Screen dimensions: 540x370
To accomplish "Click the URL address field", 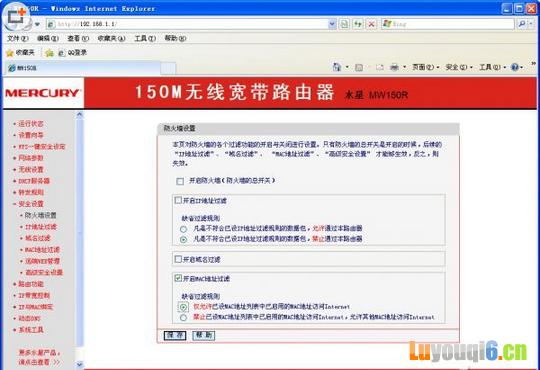I will (191, 24).
